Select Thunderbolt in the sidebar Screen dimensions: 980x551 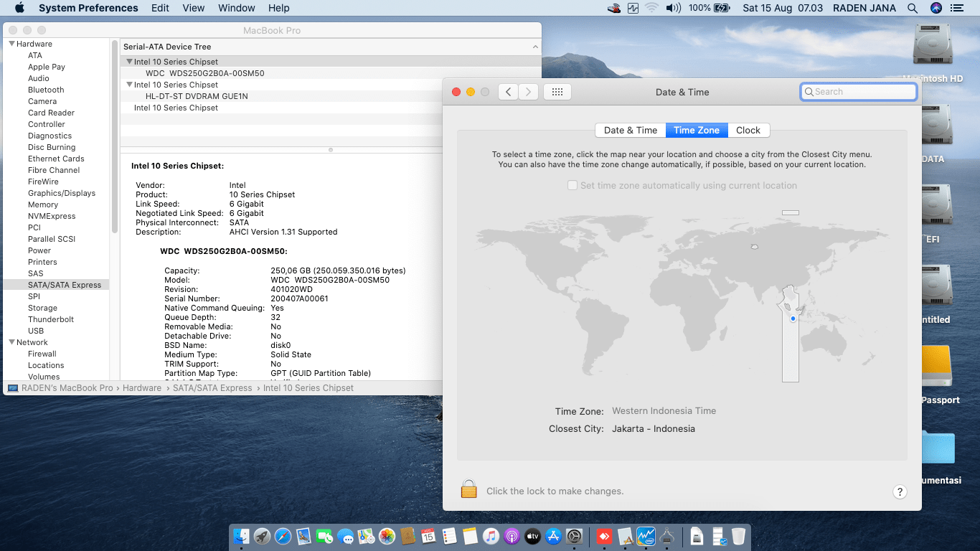pos(51,319)
